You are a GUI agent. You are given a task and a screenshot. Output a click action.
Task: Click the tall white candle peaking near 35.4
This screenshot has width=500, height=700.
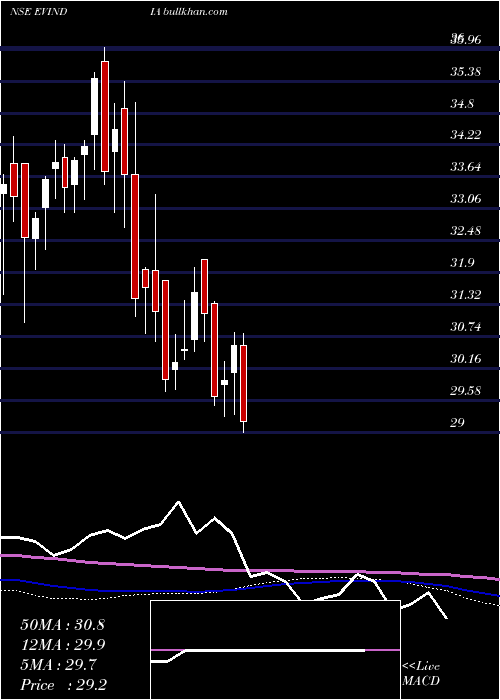pos(95,106)
